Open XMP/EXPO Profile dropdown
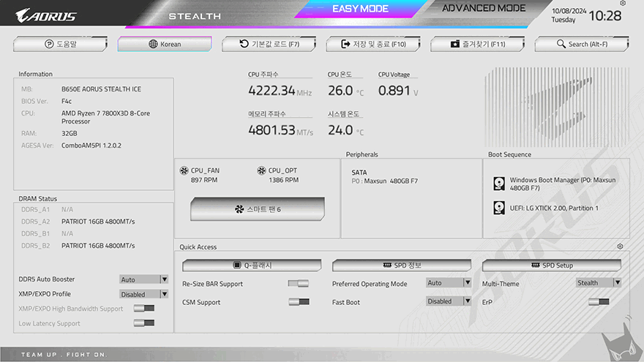Image resolution: width=644 pixels, height=362 pixels. [143, 294]
